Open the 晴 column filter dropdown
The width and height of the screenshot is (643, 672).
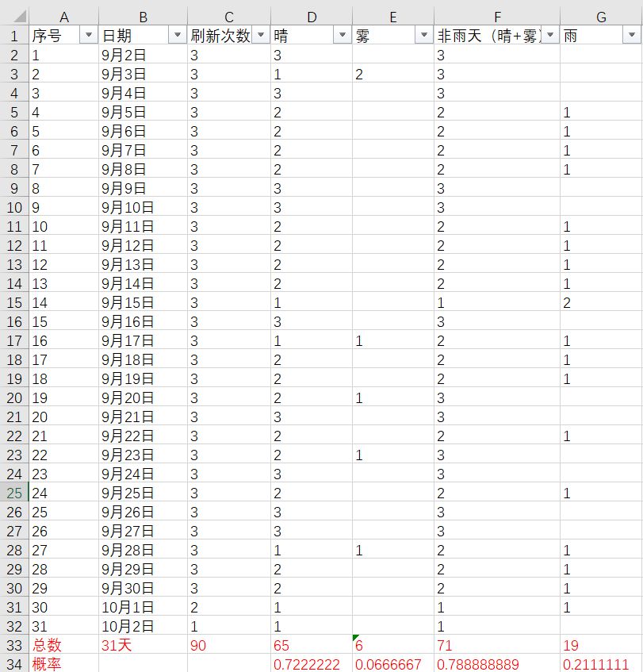click(343, 35)
